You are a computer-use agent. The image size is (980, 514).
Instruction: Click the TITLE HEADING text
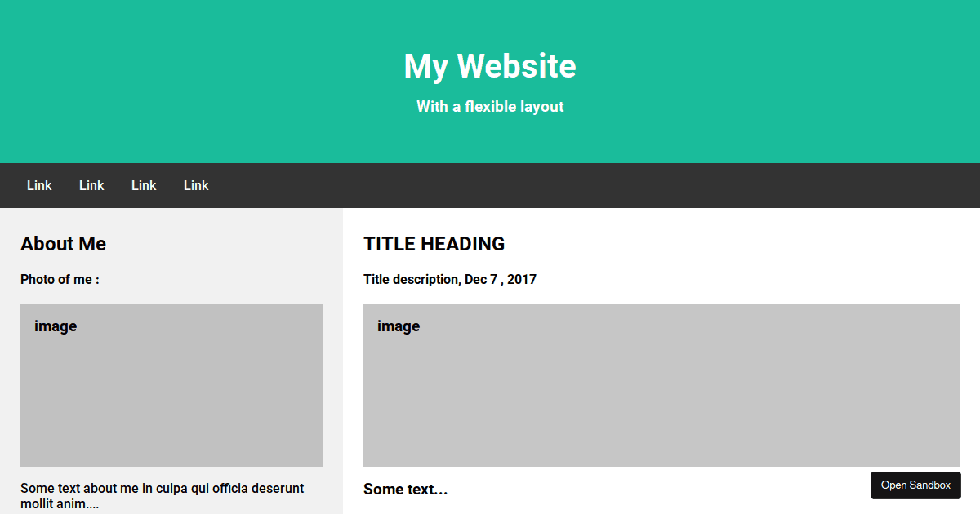click(x=434, y=244)
